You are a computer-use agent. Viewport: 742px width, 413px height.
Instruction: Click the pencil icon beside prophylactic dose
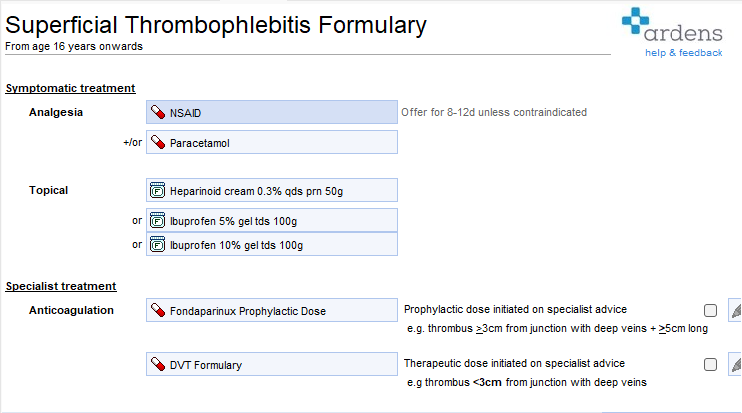click(x=735, y=310)
